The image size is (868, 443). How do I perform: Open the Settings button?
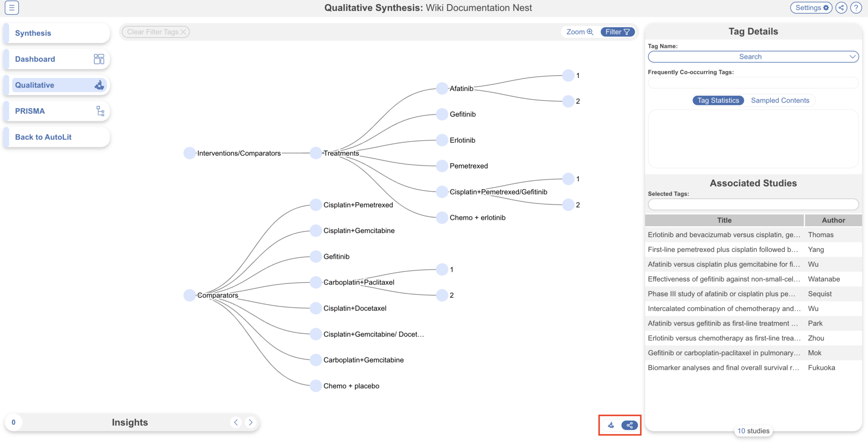[x=811, y=7]
